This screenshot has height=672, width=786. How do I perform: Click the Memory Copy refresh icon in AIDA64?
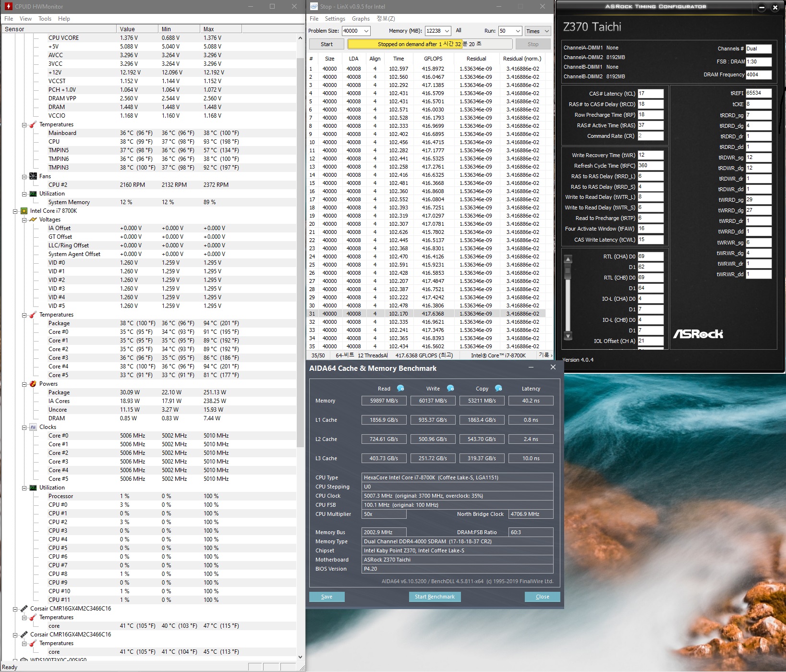(498, 388)
